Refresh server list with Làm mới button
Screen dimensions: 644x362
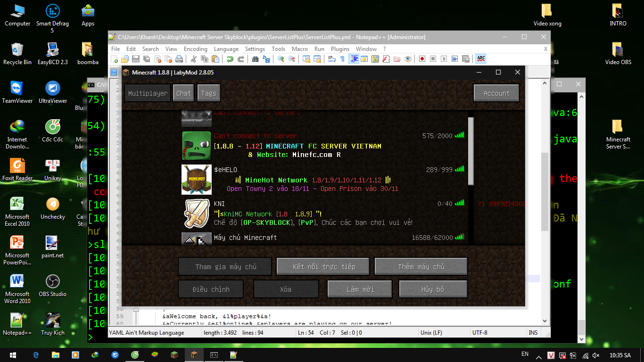click(359, 288)
